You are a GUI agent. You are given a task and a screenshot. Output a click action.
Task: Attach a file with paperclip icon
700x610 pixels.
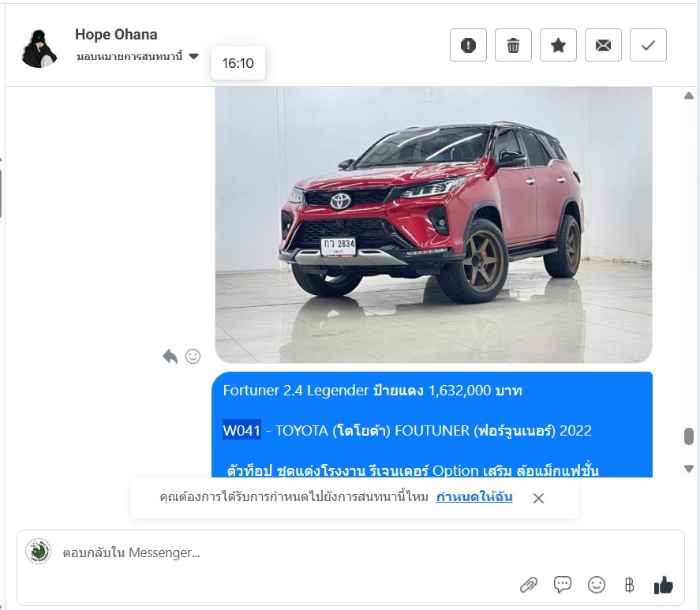click(x=529, y=585)
